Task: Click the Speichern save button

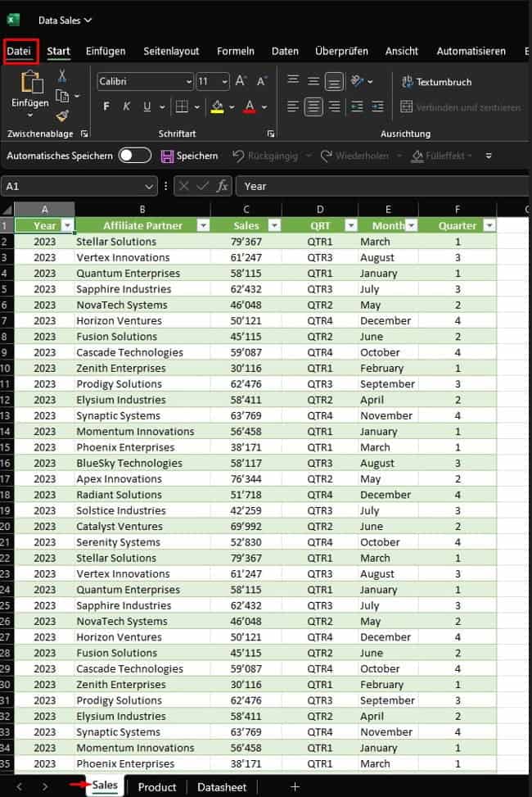Action: [189, 156]
